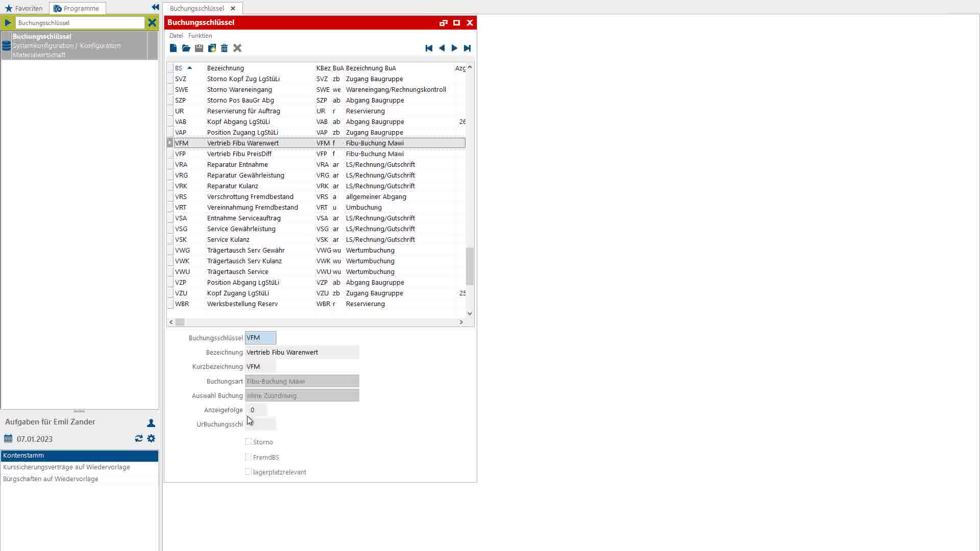
Task: Open the Kontenstamm task
Action: click(79, 456)
